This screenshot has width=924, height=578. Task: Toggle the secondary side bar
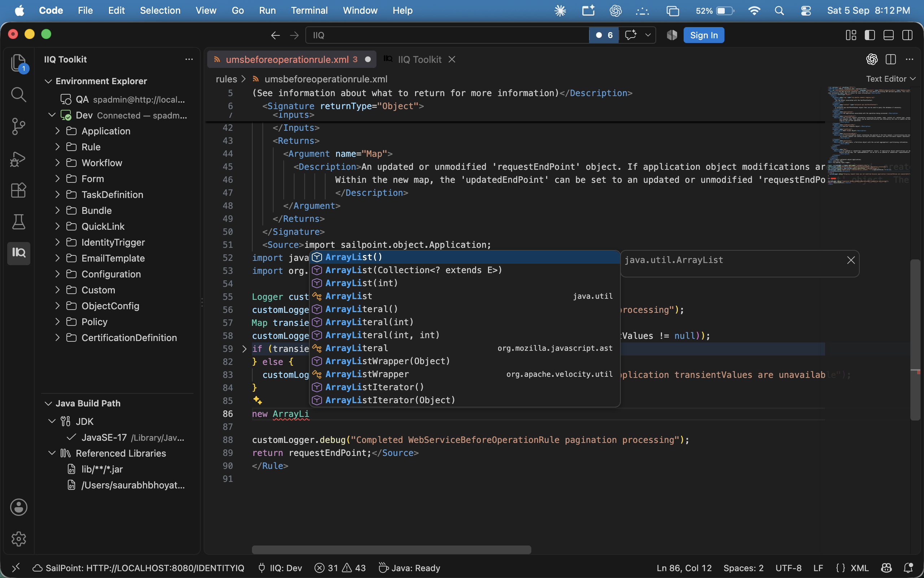(908, 35)
